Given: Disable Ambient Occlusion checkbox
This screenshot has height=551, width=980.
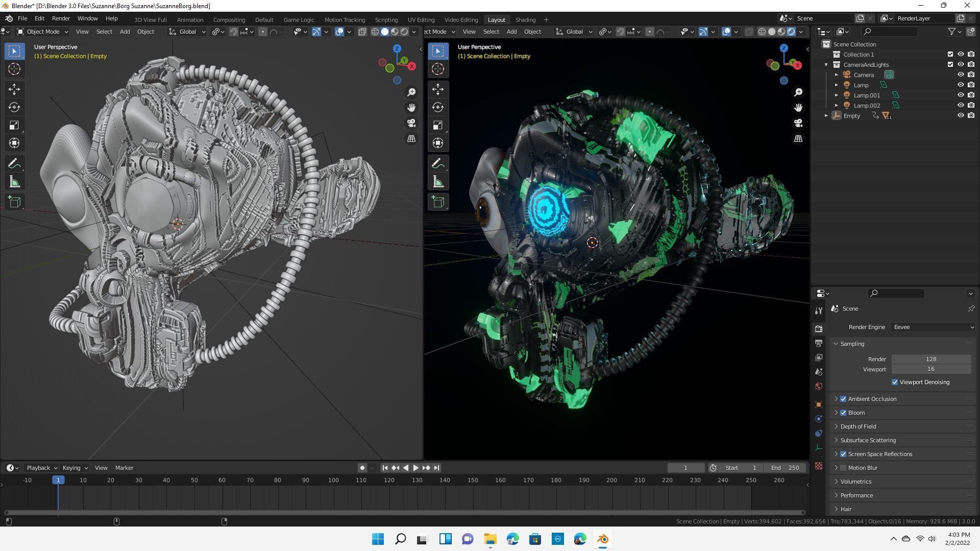Looking at the screenshot, I should (843, 399).
